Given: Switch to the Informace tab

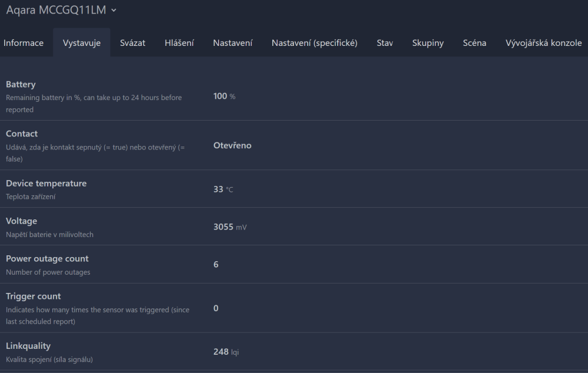Looking at the screenshot, I should tap(24, 43).
